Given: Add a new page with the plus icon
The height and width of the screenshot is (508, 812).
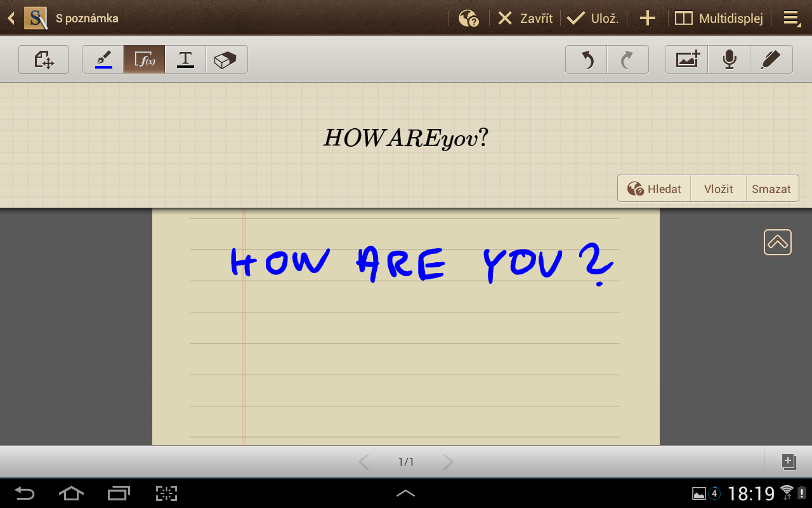Looking at the screenshot, I should pyautogui.click(x=647, y=18).
